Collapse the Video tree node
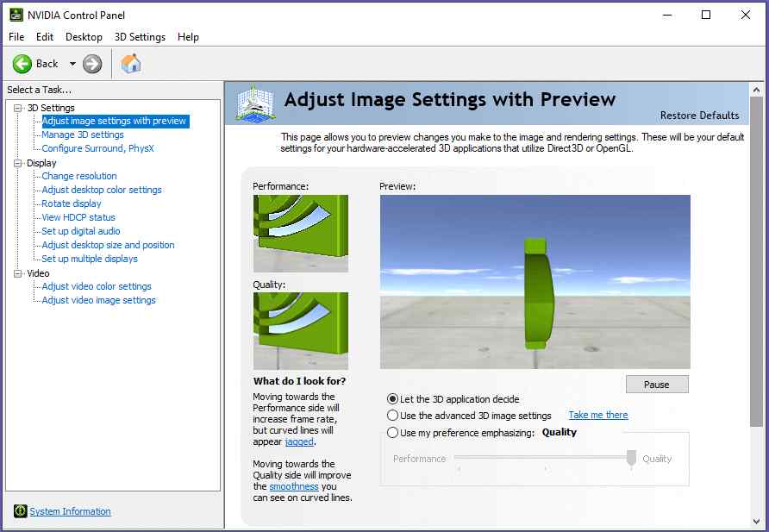Screen dimensions: 769x532 [18, 273]
